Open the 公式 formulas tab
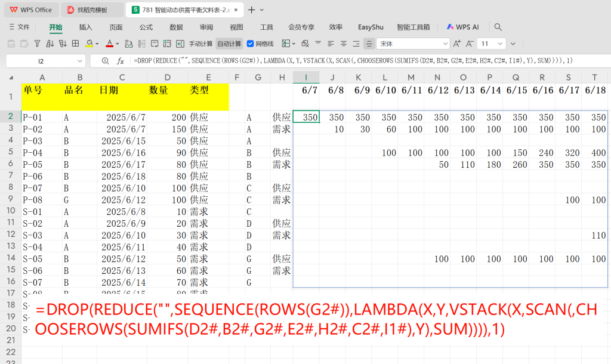Screen dimensions: 611x364 coord(146,27)
